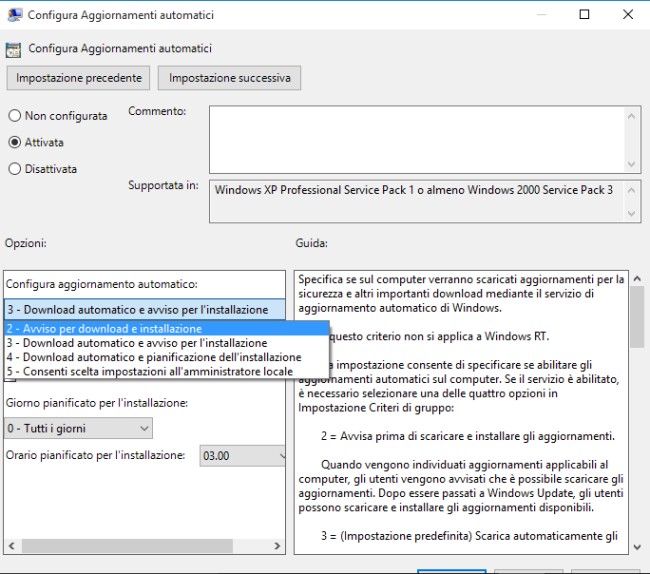Go to Impostazione precedente
The image size is (650, 574).
tap(78, 78)
